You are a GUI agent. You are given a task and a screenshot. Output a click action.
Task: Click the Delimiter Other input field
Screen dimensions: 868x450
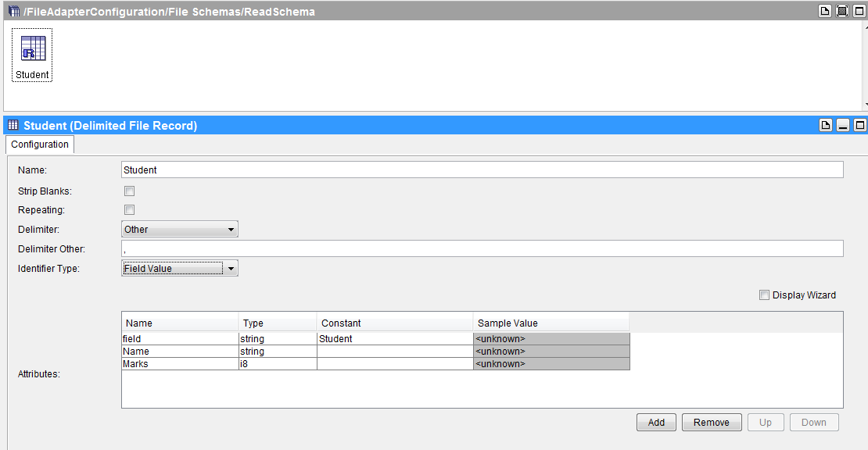482,248
